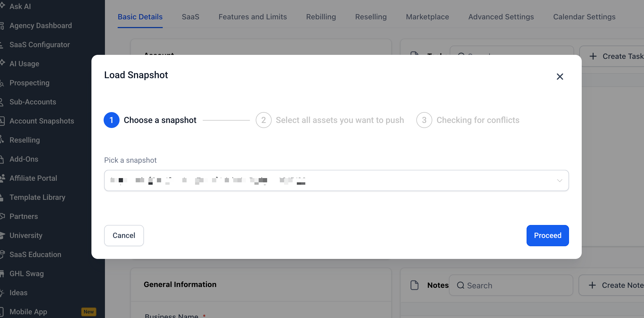The height and width of the screenshot is (318, 644).
Task: Select the Basic Details tab
Action: 140,17
